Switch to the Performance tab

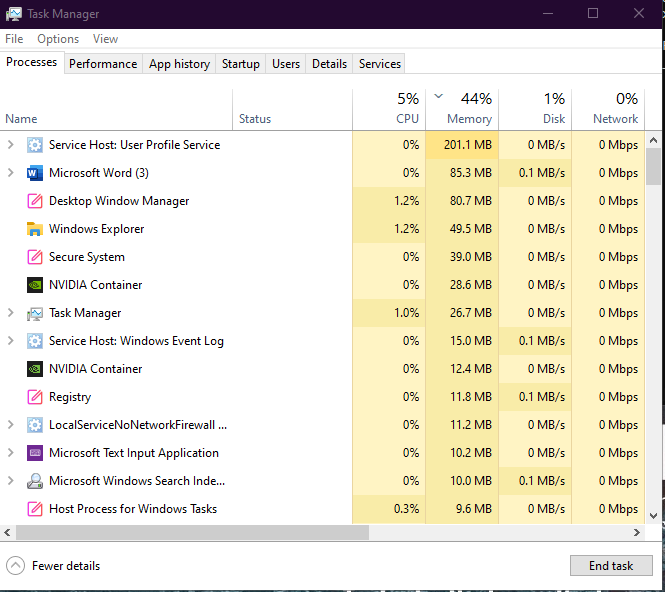103,64
